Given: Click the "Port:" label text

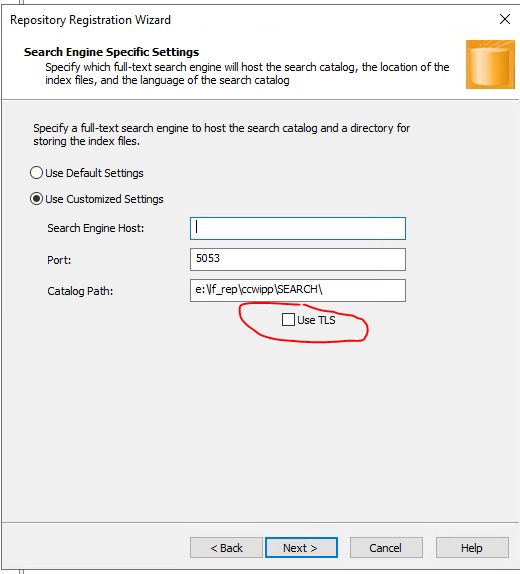Looking at the screenshot, I should [x=59, y=260].
